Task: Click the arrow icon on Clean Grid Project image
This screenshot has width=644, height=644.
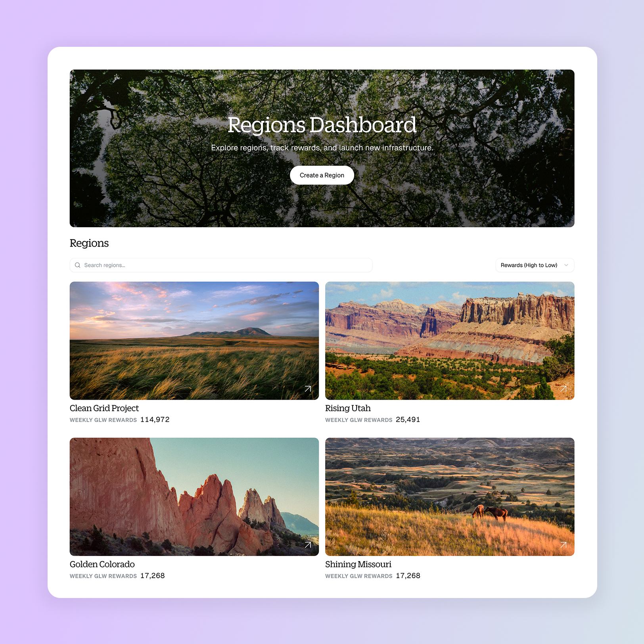Action: click(x=308, y=389)
